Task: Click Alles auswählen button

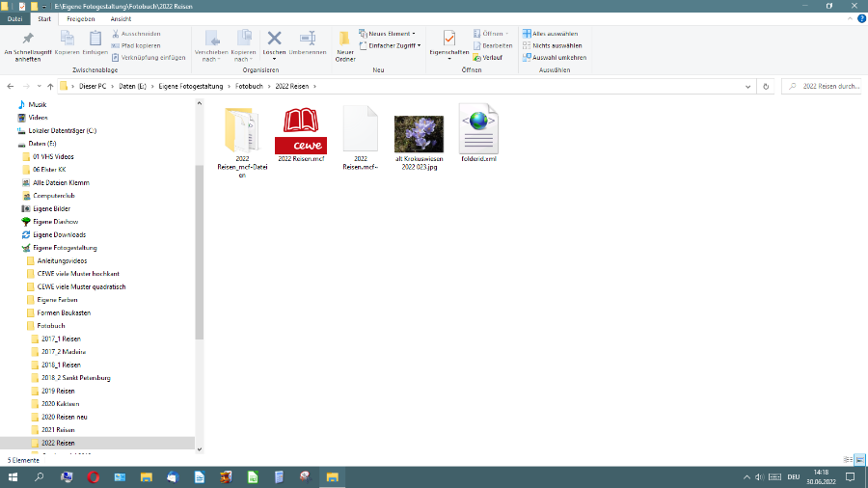Action: click(x=553, y=34)
